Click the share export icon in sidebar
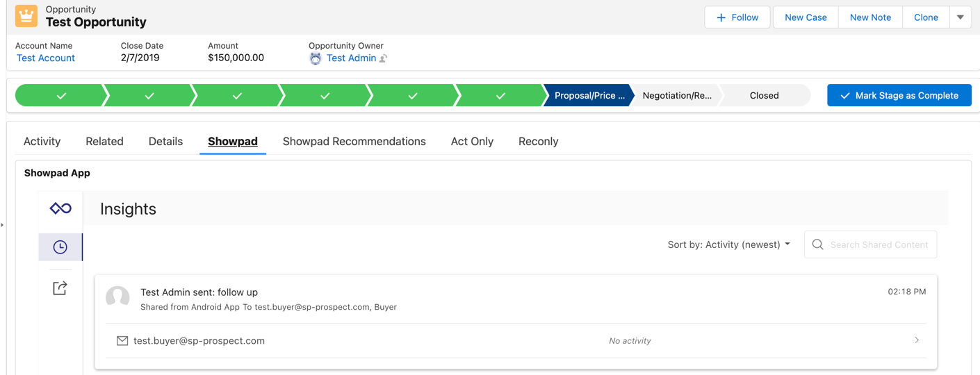980x375 pixels. click(60, 287)
